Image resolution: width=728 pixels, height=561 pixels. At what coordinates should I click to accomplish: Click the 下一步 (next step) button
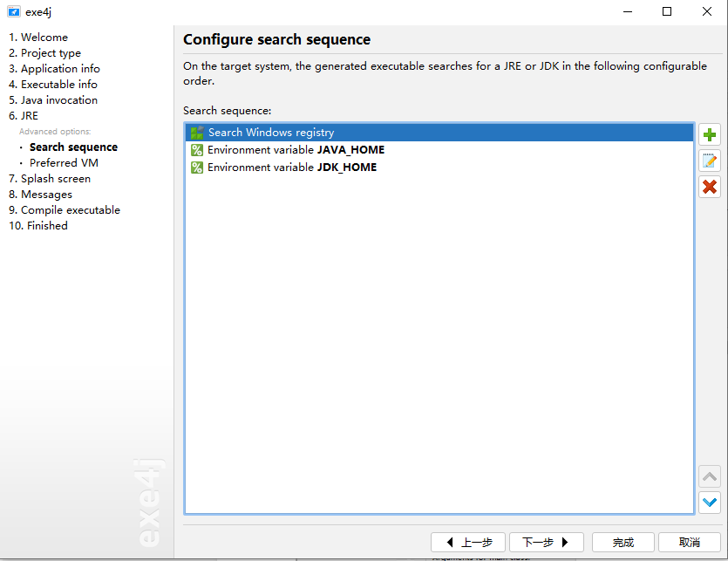coord(547,543)
